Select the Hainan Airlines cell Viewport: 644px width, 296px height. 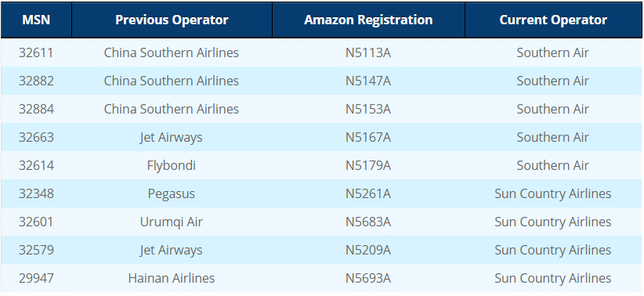coord(172,278)
